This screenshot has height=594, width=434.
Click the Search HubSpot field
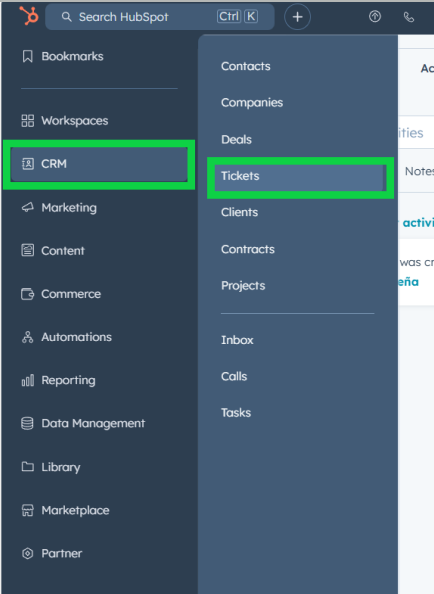click(x=159, y=17)
